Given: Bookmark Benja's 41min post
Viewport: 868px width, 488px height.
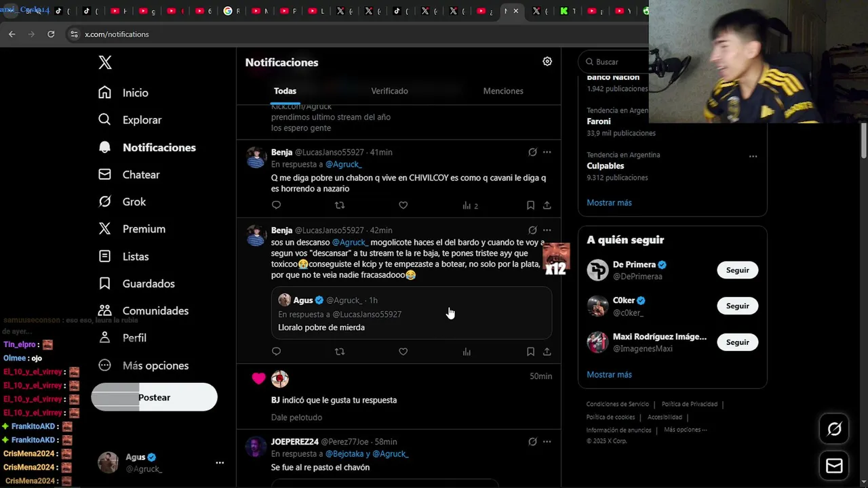Looking at the screenshot, I should (x=530, y=205).
